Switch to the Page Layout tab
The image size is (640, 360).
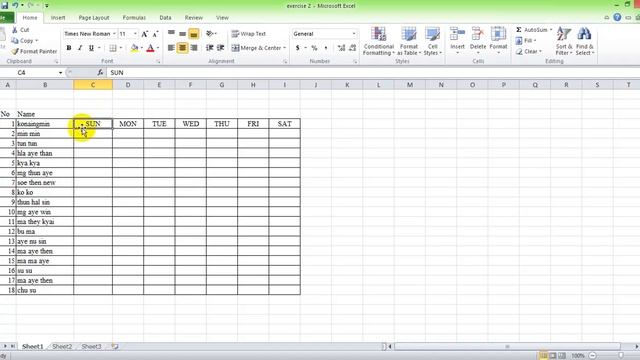point(94,18)
